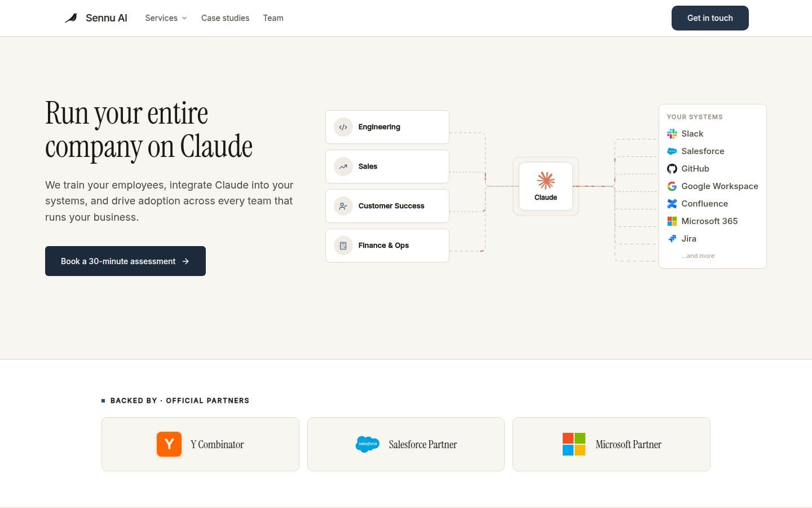Select the Sales team card
This screenshot has width=812, height=508.
387,167
